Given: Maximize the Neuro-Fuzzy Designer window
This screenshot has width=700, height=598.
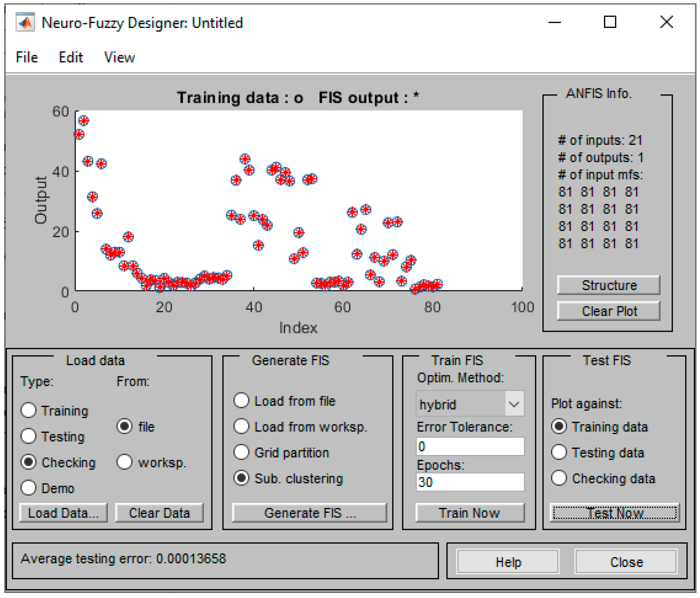Looking at the screenshot, I should click(x=610, y=22).
